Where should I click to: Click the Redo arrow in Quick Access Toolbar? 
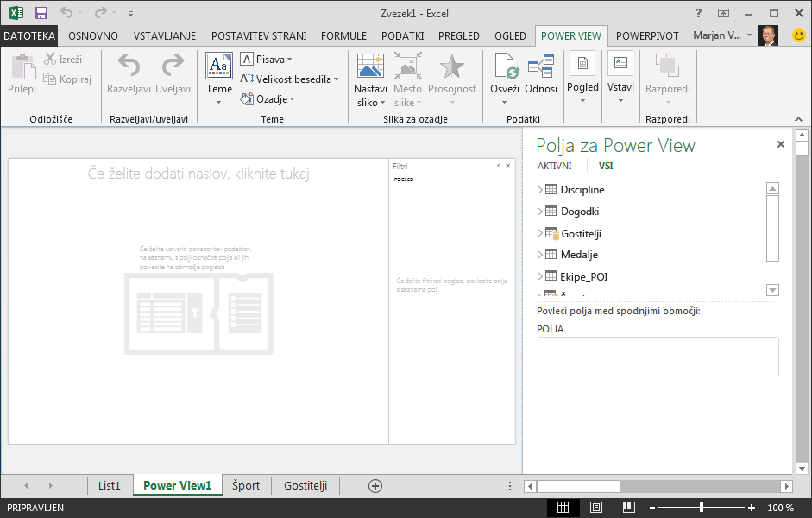pyautogui.click(x=101, y=12)
